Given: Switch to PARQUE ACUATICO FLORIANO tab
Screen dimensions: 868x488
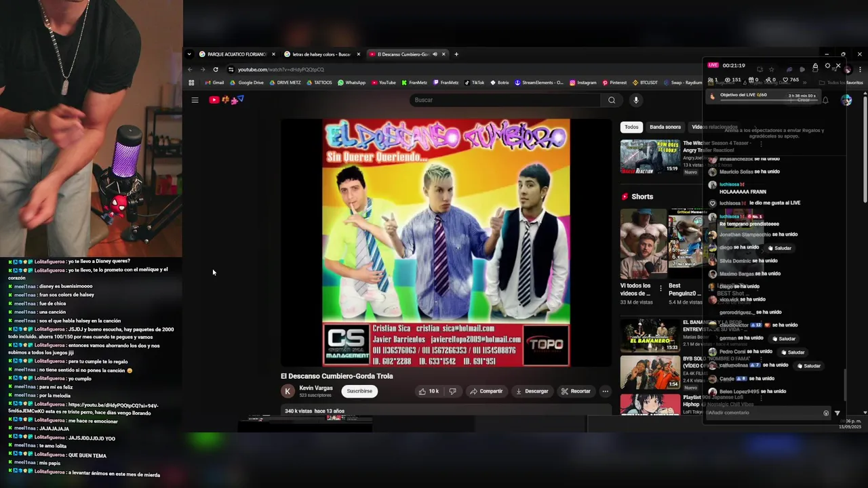Looking at the screenshot, I should click(237, 54).
